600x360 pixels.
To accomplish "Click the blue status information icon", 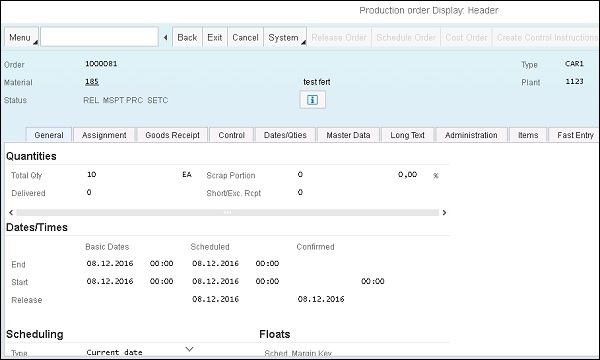I will pyautogui.click(x=312, y=100).
